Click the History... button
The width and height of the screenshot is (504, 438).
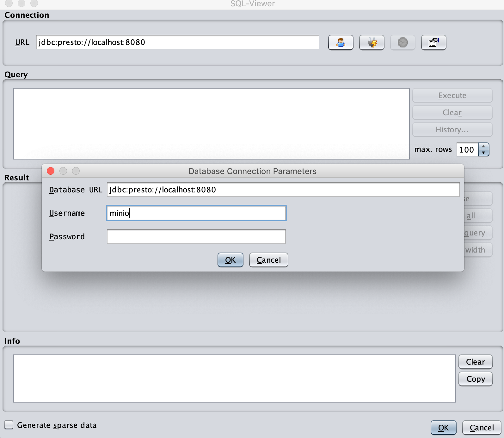coord(452,129)
